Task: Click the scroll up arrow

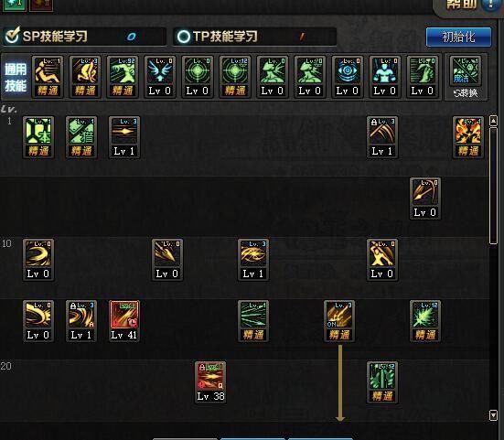Action: [493, 121]
